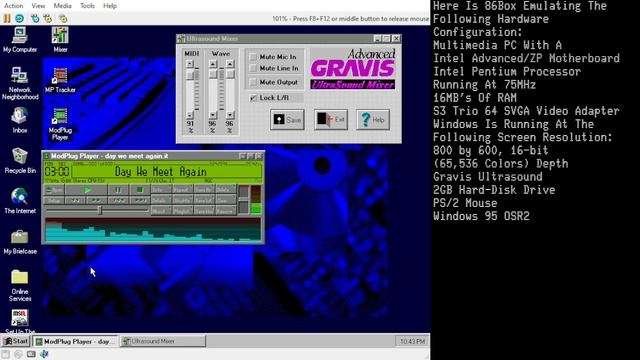Click the About button in ModPlug Player
The width and height of the screenshot is (640, 360).
pyautogui.click(x=161, y=211)
